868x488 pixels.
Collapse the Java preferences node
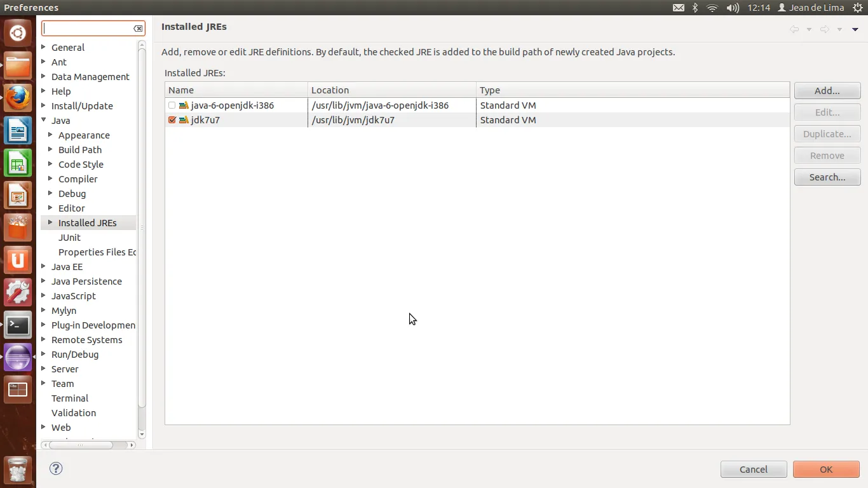click(x=43, y=120)
